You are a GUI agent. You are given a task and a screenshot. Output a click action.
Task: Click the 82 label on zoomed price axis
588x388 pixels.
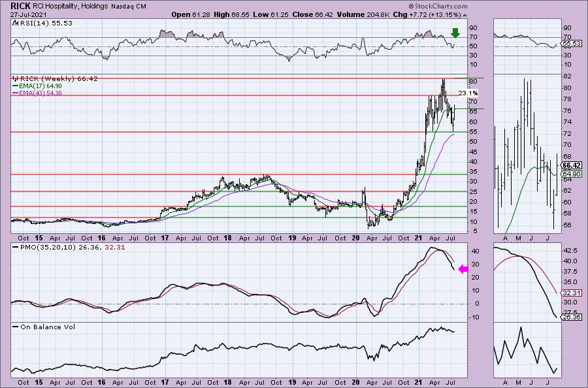click(x=567, y=76)
